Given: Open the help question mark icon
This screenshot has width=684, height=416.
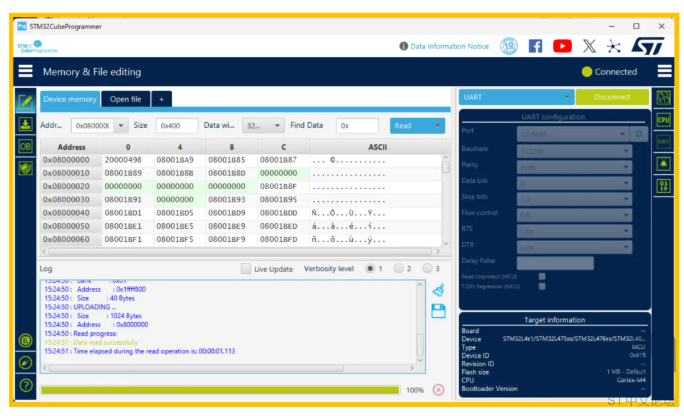Looking at the screenshot, I should (26, 385).
